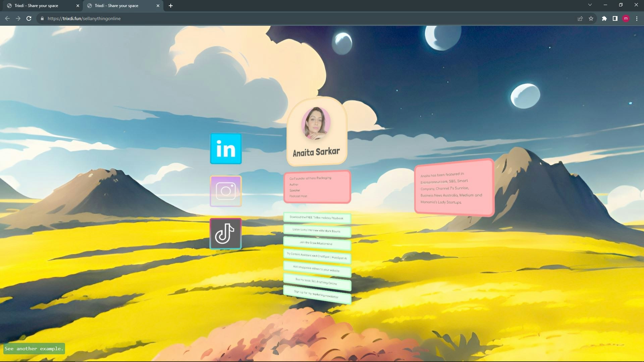Open the Chrome three-dot menu
Viewport: 644px width, 362px height.
pos(637,18)
